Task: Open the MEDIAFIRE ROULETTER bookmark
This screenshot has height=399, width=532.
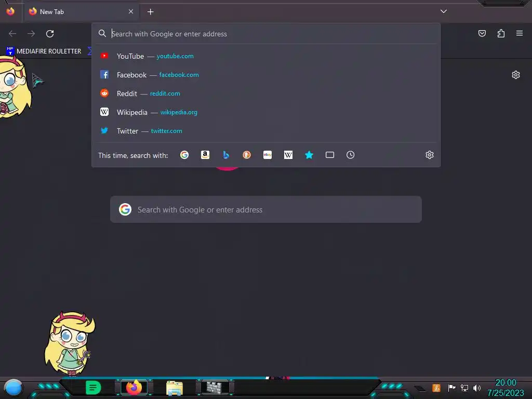Action: point(44,51)
